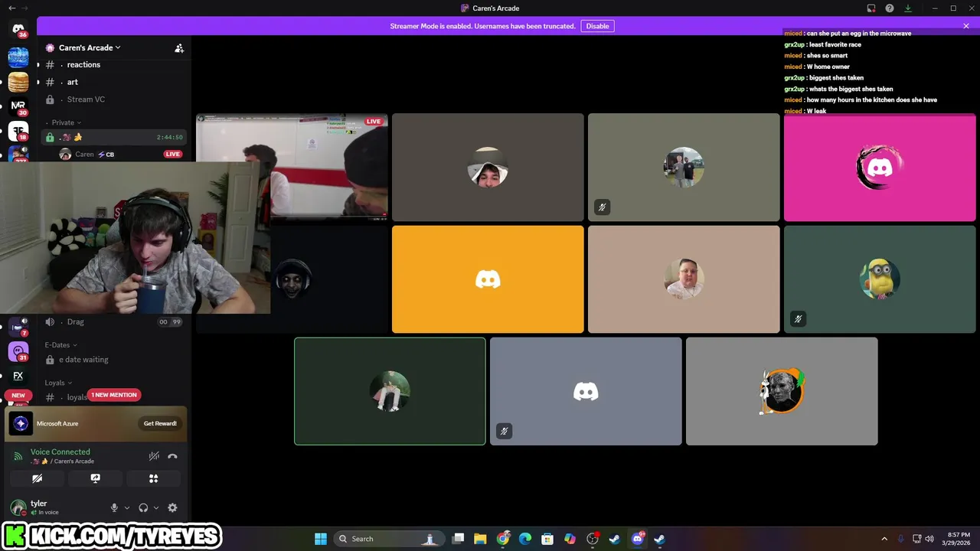Image resolution: width=980 pixels, height=551 pixels.
Task: Turn on camera in voice panel
Action: tap(37, 478)
